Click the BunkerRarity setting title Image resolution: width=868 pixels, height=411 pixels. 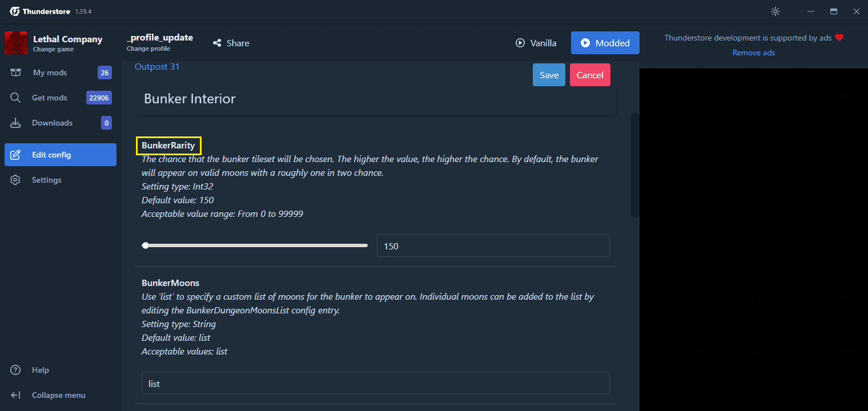[168, 146]
